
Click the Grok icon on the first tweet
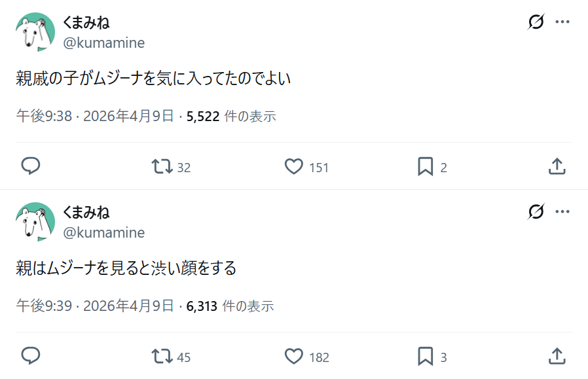coord(536,22)
